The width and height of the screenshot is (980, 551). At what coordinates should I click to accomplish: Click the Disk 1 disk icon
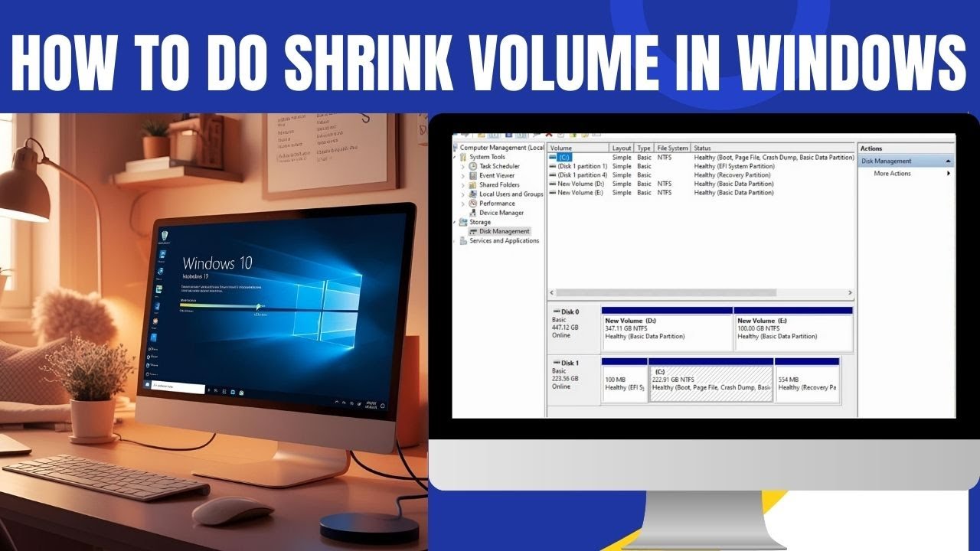[x=557, y=363]
